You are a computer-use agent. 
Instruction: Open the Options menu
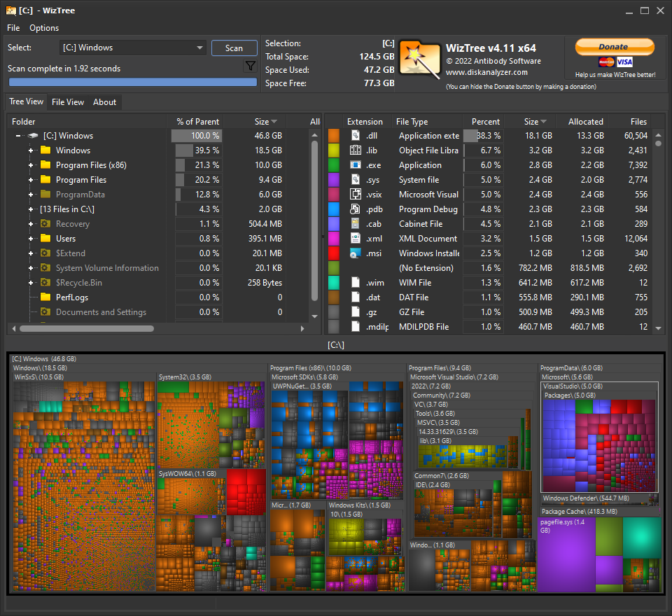point(43,28)
